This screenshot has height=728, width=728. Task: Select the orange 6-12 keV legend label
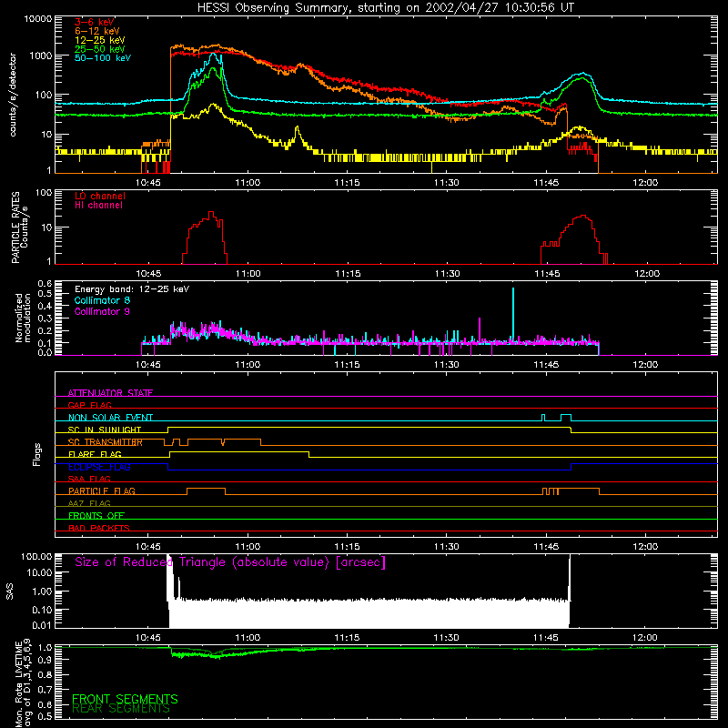tap(97, 31)
